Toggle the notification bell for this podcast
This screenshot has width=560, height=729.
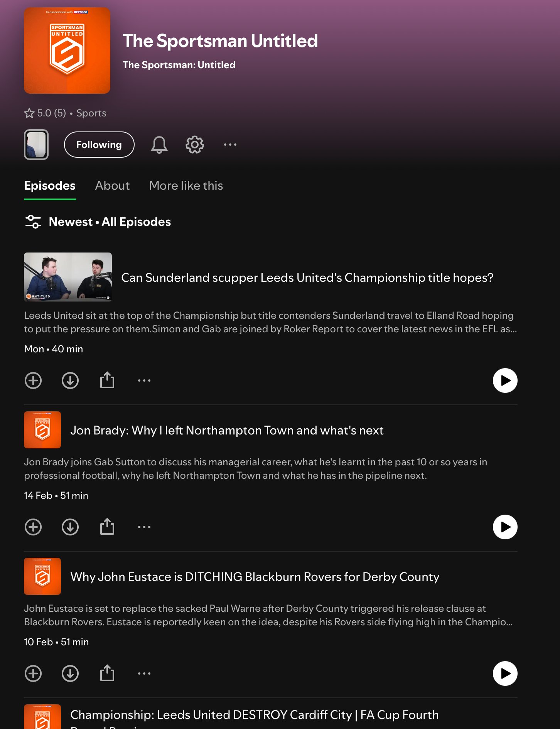159,145
